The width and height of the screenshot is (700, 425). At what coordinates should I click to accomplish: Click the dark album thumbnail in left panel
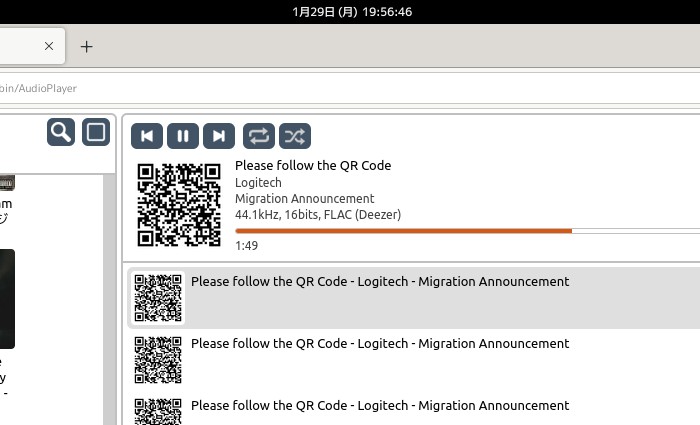pos(7,299)
